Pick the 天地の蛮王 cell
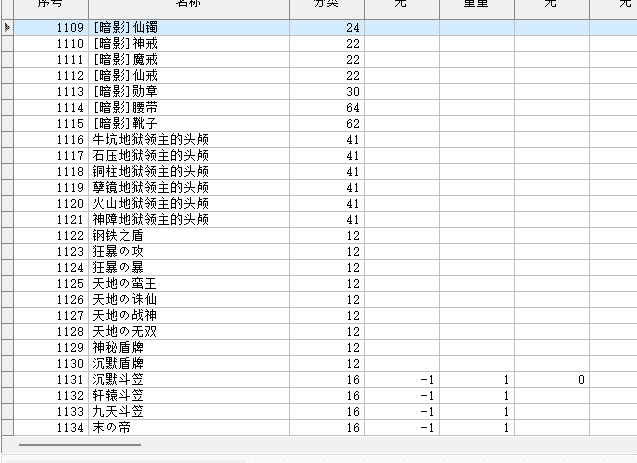 pyautogui.click(x=189, y=283)
